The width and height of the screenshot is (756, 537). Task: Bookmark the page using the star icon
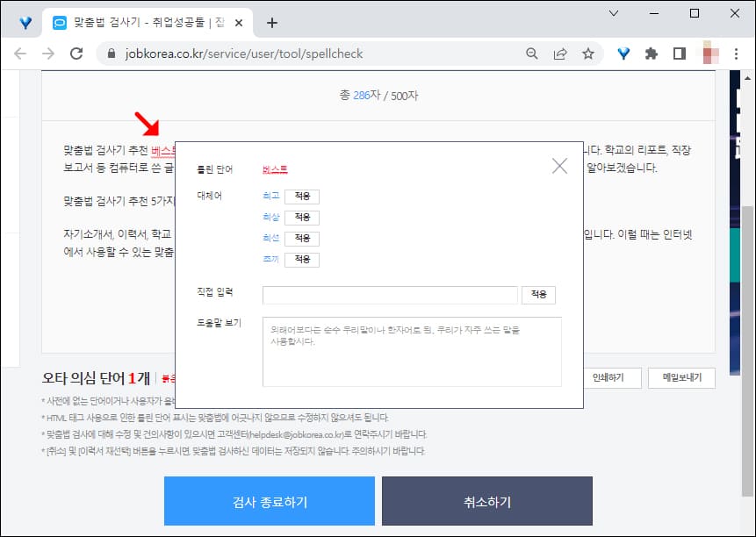[589, 54]
